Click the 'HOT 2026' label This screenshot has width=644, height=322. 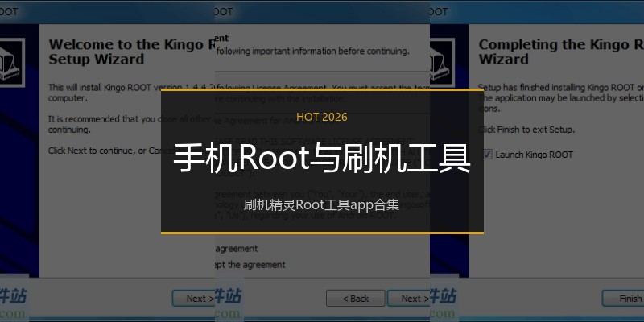click(322, 117)
